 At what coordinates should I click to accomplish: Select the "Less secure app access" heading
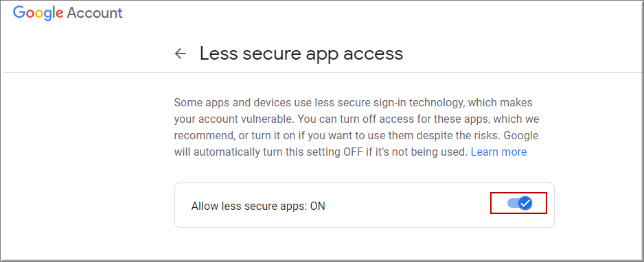pos(301,53)
